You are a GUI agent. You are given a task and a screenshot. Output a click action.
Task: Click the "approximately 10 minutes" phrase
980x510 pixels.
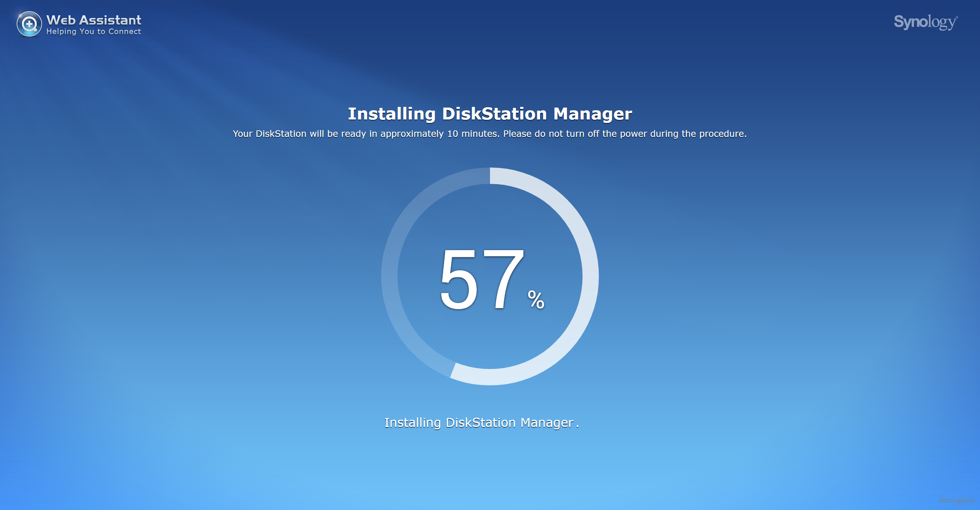click(439, 133)
